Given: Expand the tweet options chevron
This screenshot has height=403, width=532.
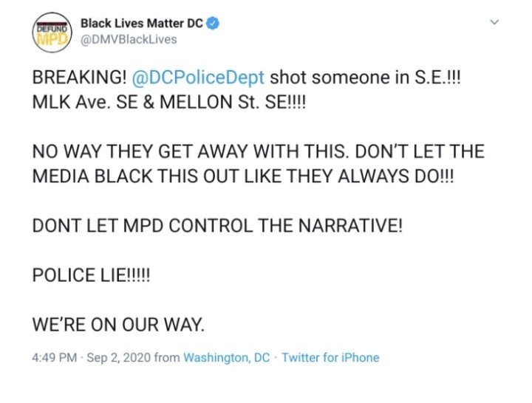Looking at the screenshot, I should coord(495,22).
